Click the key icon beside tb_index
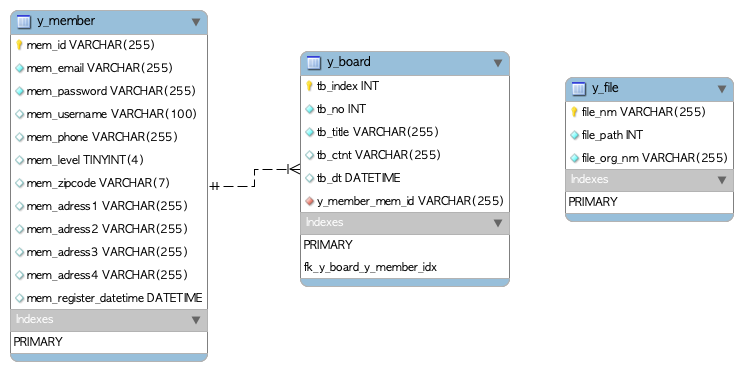The image size is (743, 371). pos(309,86)
